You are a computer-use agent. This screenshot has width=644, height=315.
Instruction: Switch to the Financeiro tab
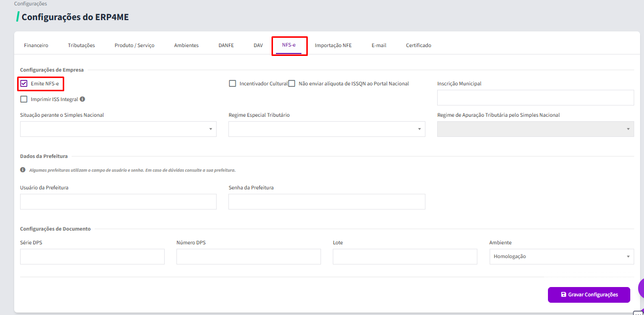tap(36, 45)
